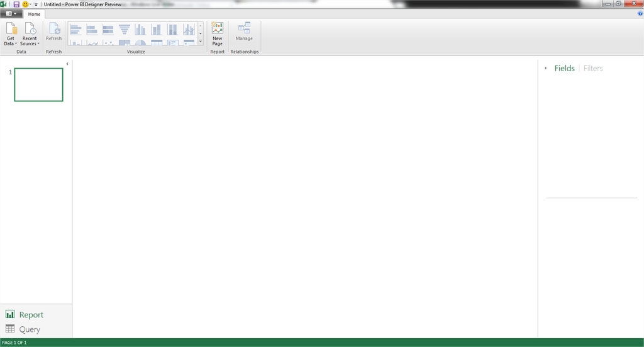
Task: Open Manage relationships
Action: tap(244, 33)
